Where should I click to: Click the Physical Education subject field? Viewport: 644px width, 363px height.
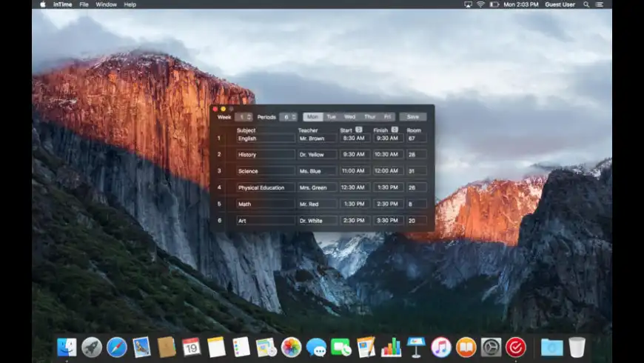[x=265, y=187]
